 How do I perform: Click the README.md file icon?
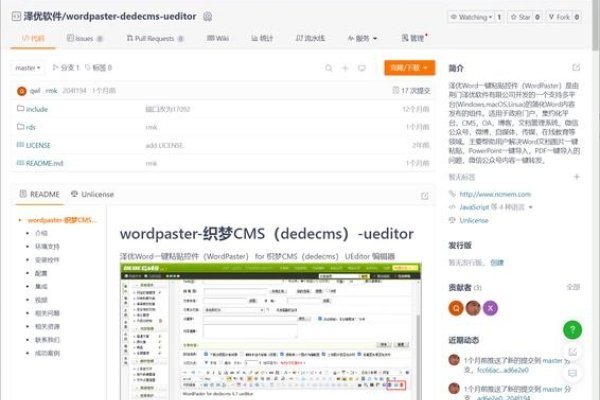coord(20,163)
